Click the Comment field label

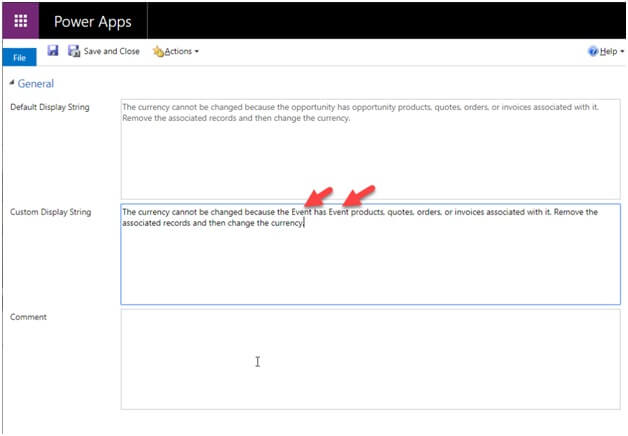tap(28, 317)
